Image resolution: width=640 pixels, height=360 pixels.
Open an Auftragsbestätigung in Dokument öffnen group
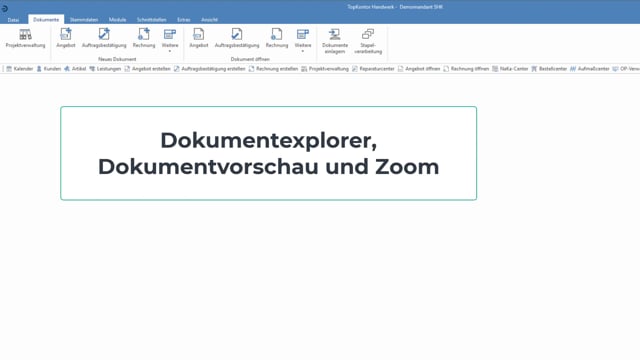click(x=237, y=39)
